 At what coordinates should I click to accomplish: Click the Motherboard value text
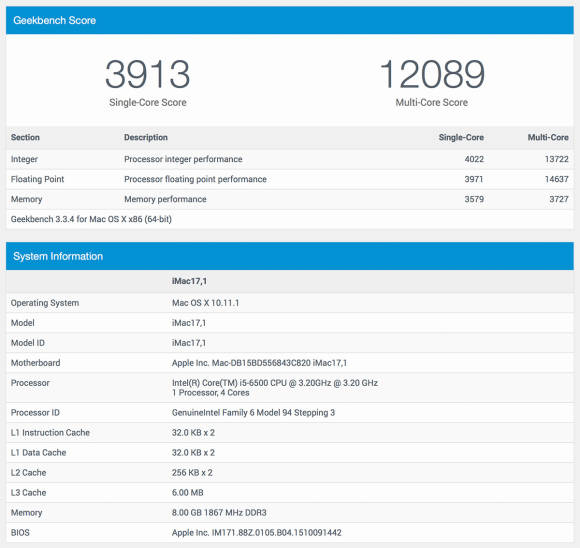pos(259,363)
